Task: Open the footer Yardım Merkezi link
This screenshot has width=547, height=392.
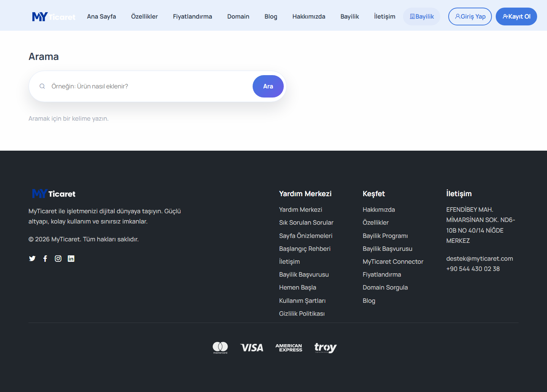Action: [x=300, y=209]
